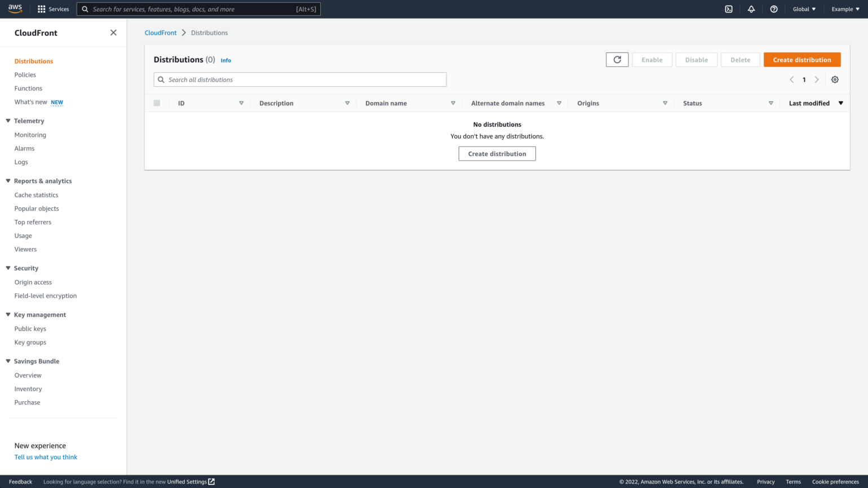Sort by the Description column arrow

click(x=347, y=103)
